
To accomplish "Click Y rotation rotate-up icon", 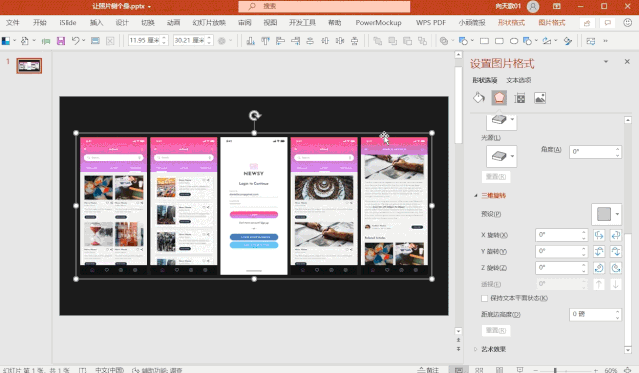I will (599, 252).
